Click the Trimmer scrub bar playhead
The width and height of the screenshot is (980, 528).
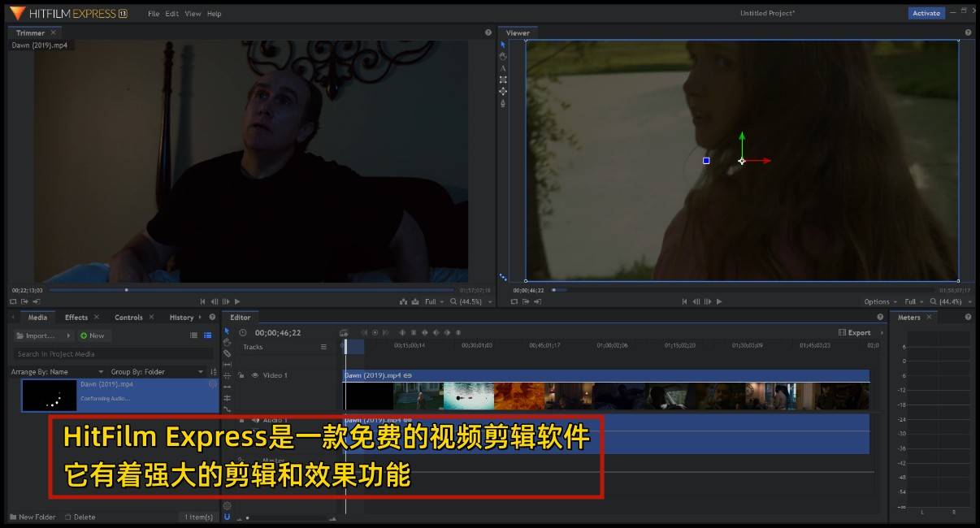(x=126, y=290)
